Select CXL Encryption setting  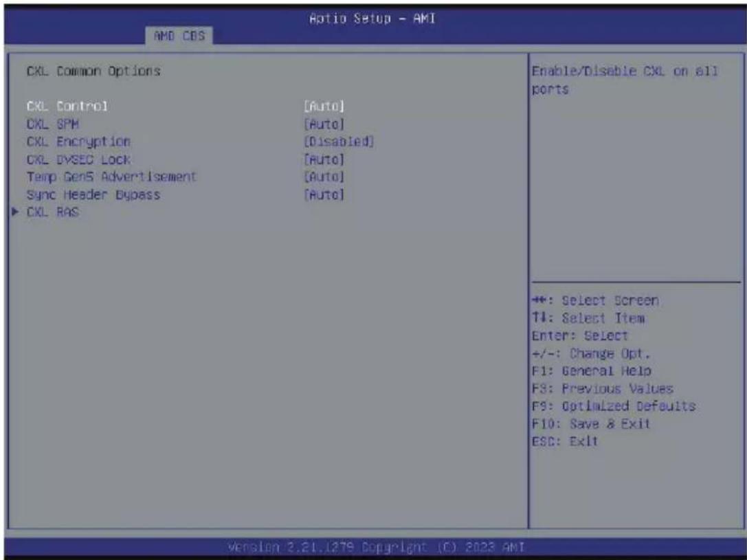pyautogui.click(x=78, y=142)
